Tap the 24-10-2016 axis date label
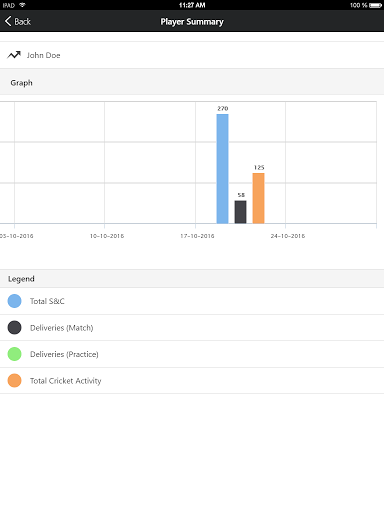This screenshot has height=512, width=384. 288,236
